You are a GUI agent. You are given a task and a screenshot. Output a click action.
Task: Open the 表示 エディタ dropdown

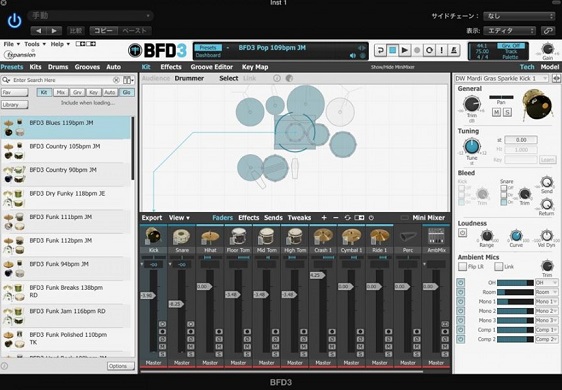(509, 31)
